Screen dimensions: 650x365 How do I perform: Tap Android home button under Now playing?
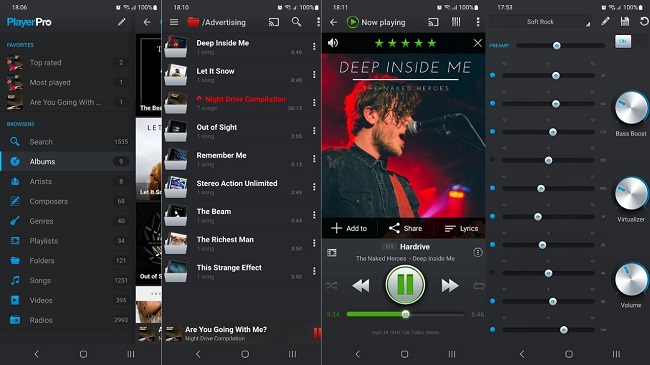pos(405,354)
